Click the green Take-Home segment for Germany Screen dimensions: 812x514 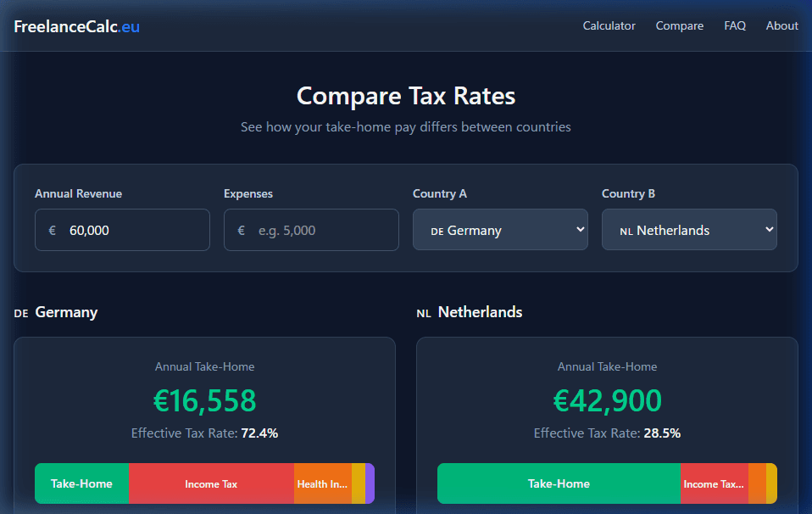(81, 483)
